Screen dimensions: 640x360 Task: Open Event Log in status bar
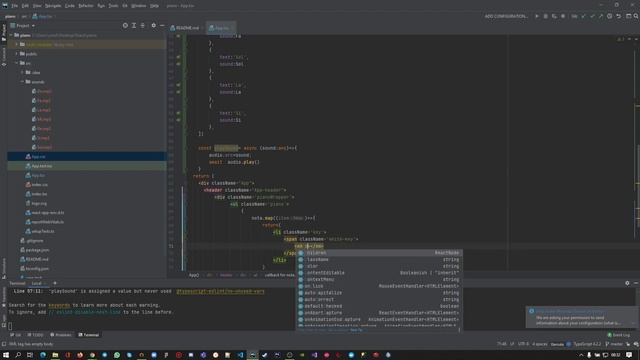[x=619, y=335]
